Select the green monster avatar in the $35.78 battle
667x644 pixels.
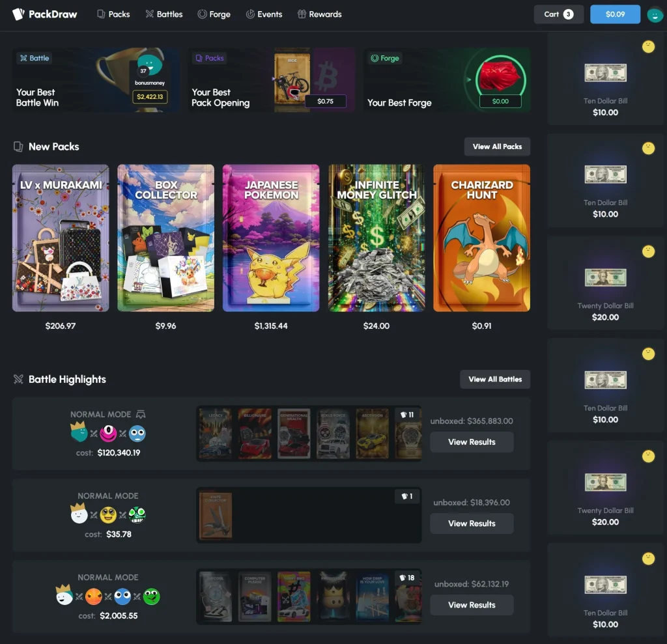(137, 515)
